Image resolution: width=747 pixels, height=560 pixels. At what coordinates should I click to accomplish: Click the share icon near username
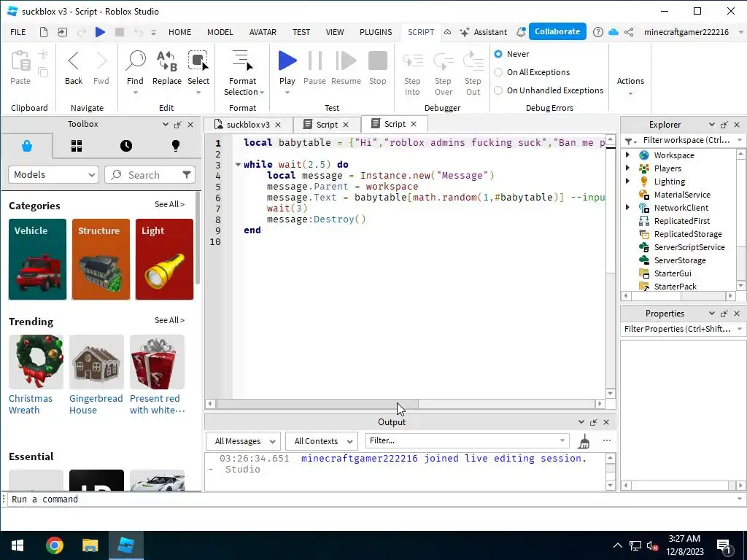point(629,32)
